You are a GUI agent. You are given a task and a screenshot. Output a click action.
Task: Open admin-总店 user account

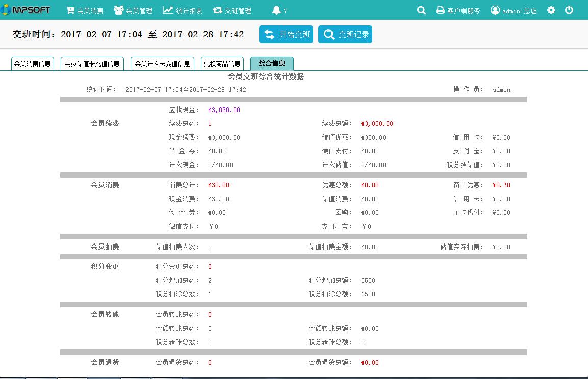click(514, 10)
